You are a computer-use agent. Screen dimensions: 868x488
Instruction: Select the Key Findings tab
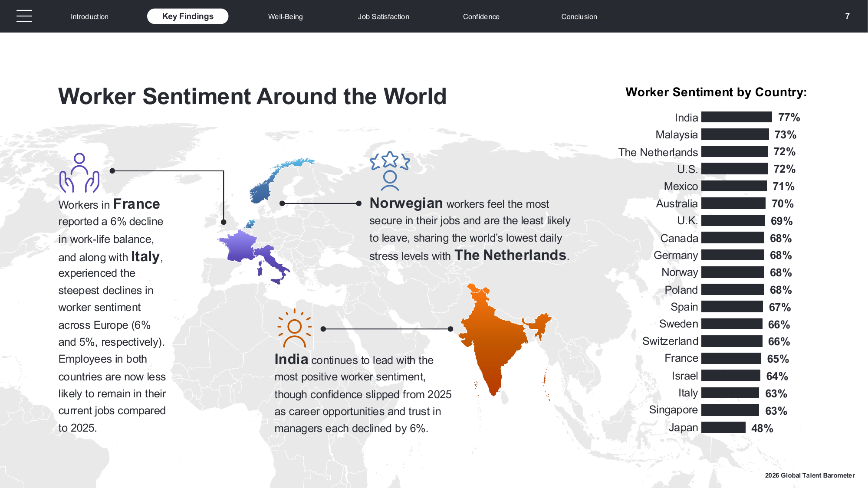[187, 16]
